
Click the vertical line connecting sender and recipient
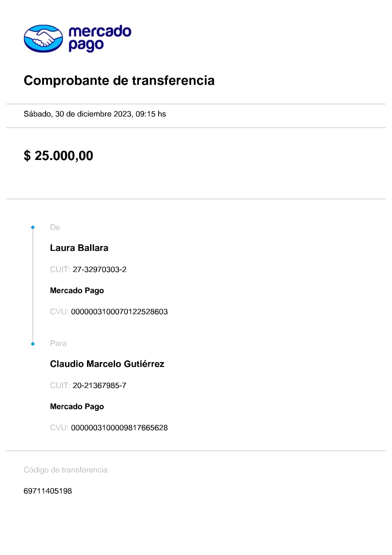[x=33, y=286]
